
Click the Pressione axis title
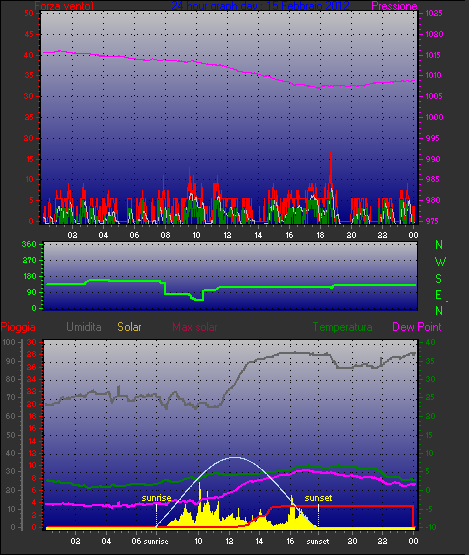pos(394,6)
